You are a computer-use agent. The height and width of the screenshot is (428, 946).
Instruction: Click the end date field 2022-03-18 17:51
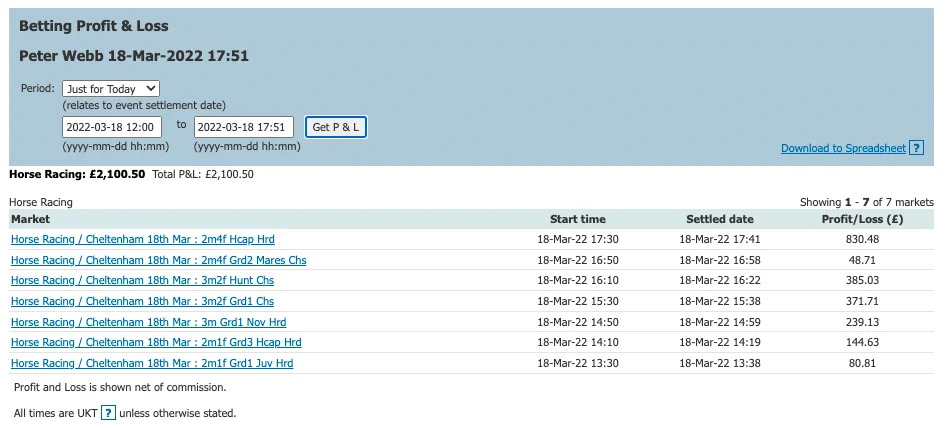(x=244, y=127)
